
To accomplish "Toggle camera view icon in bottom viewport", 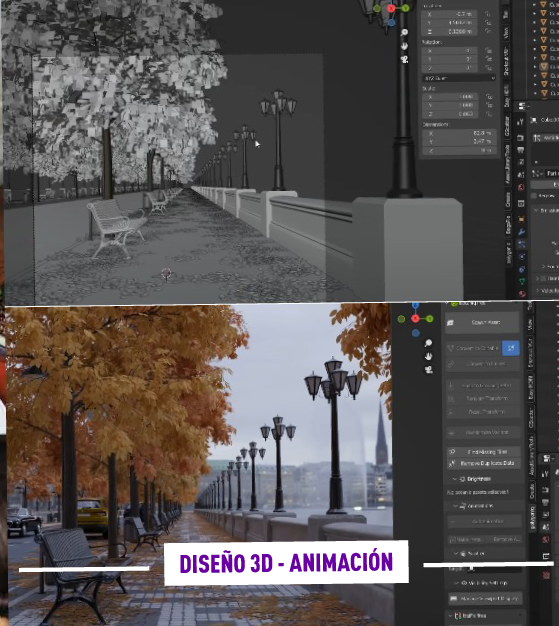I will 428,370.
